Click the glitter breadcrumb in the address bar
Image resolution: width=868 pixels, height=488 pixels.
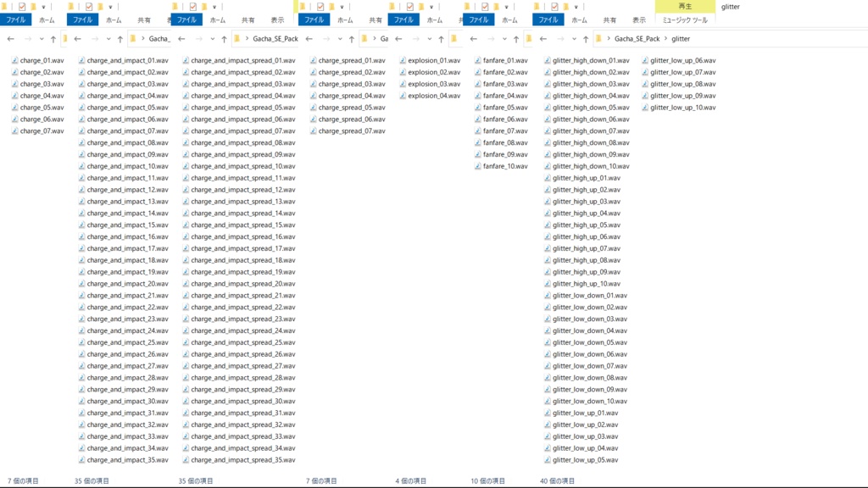[x=681, y=39]
